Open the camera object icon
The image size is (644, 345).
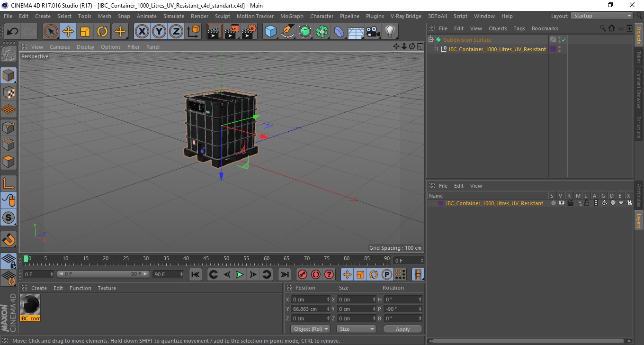pos(373,32)
